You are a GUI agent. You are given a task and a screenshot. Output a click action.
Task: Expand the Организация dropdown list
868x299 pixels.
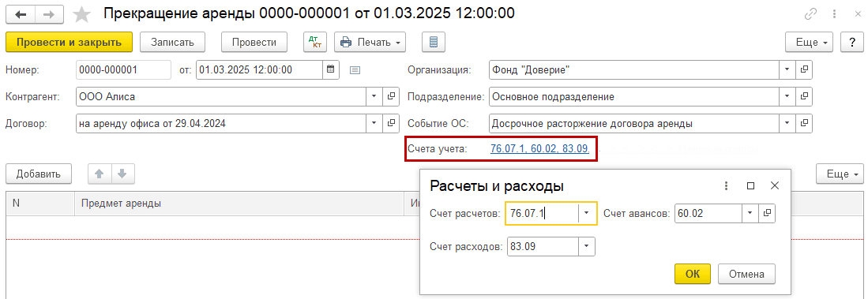click(x=787, y=69)
